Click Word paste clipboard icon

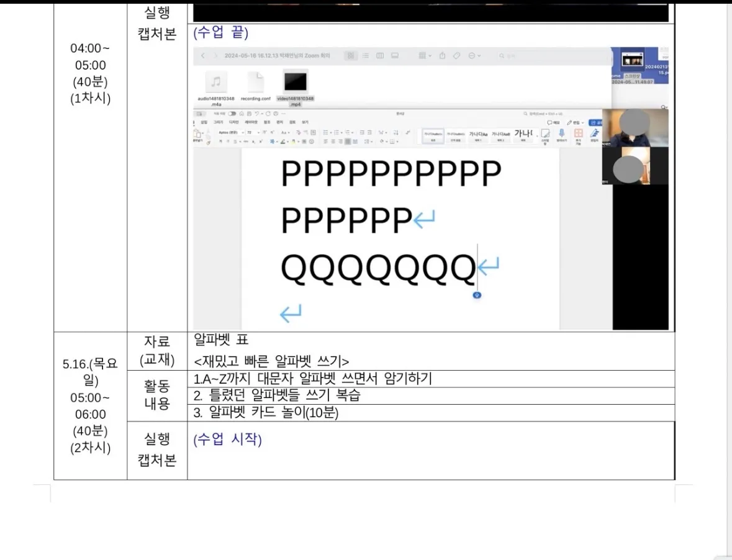(x=198, y=134)
